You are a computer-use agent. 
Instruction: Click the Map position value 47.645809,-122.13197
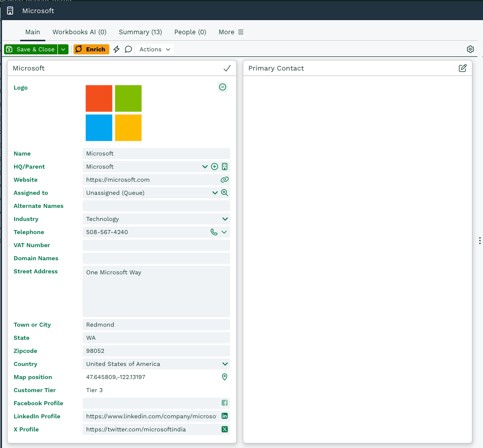coord(115,377)
